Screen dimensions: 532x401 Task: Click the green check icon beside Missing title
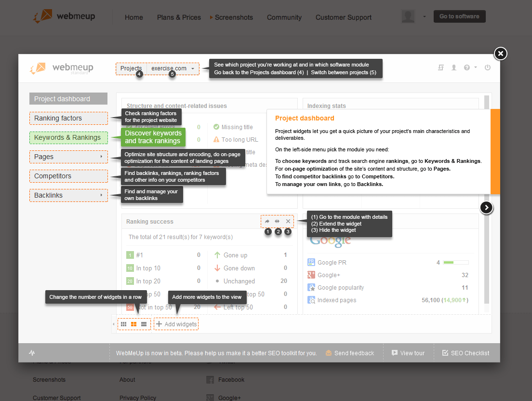(216, 127)
